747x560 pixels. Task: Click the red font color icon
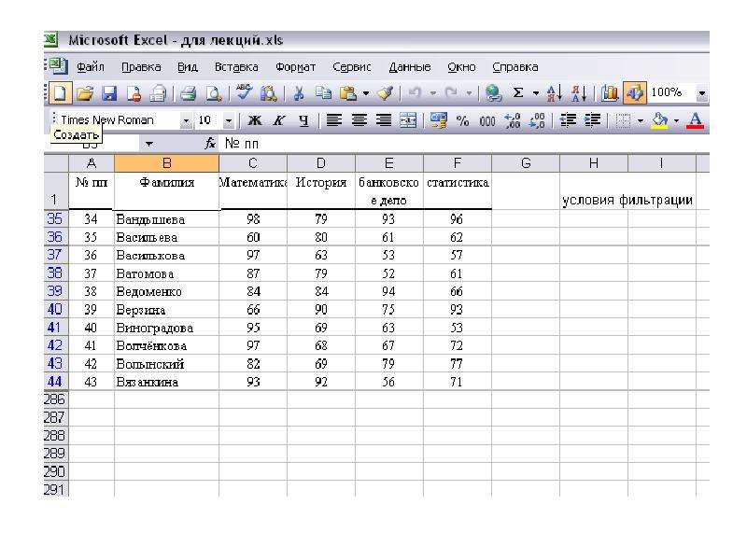[x=695, y=120]
